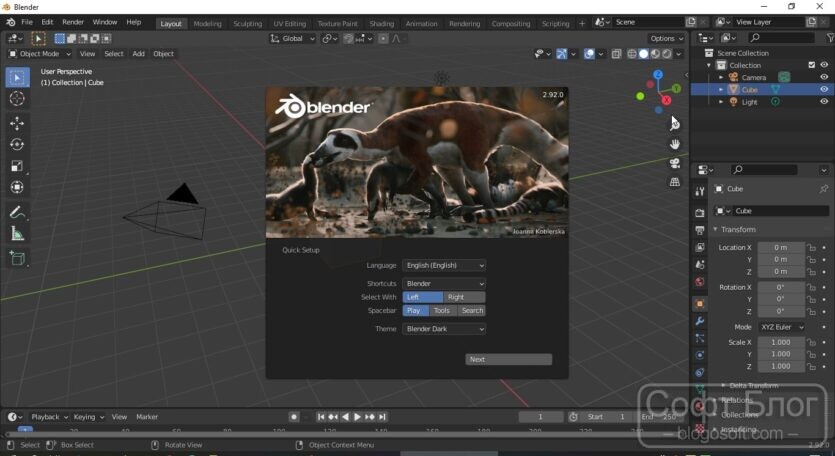Set Spacebar action to Search
This screenshot has width=835, height=456.
pos(471,311)
